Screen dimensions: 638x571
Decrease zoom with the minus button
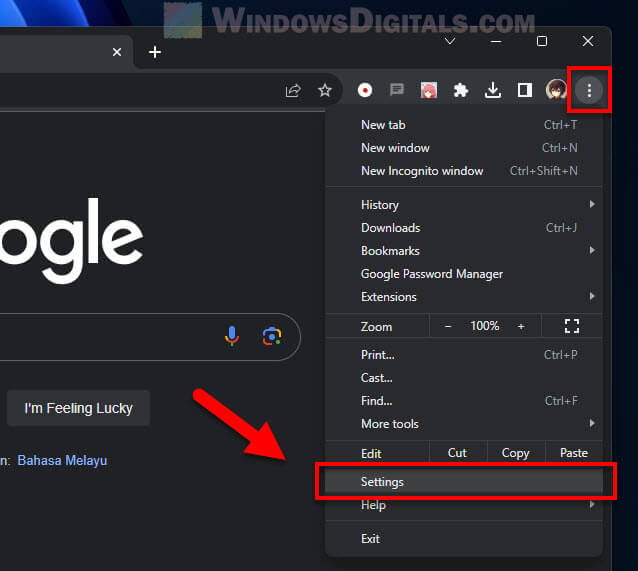448,326
